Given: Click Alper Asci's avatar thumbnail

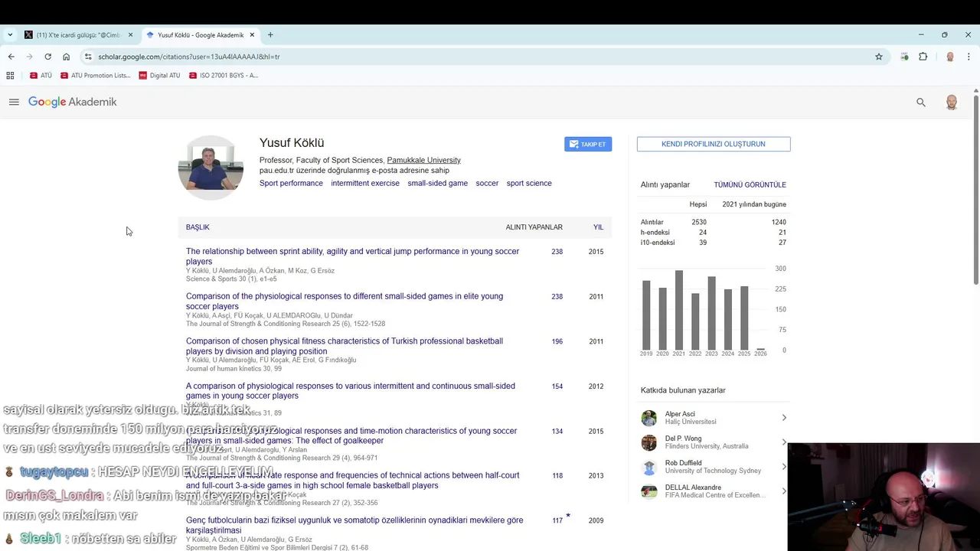Looking at the screenshot, I should point(649,418).
